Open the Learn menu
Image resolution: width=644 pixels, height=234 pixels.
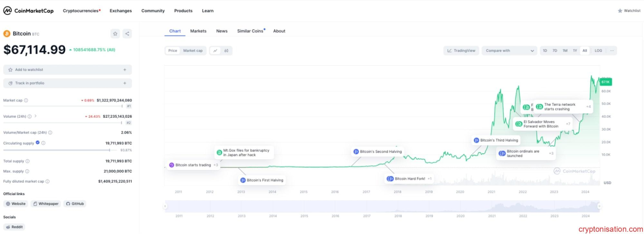click(208, 11)
